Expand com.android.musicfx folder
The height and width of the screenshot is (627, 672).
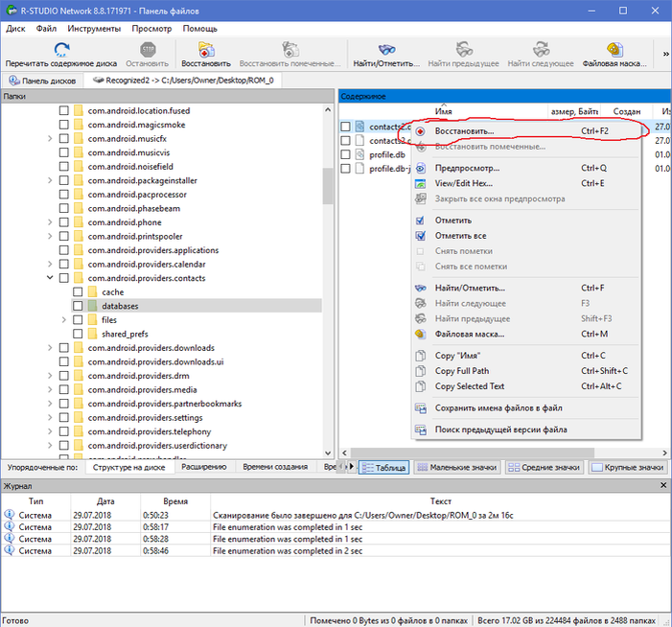(50, 138)
